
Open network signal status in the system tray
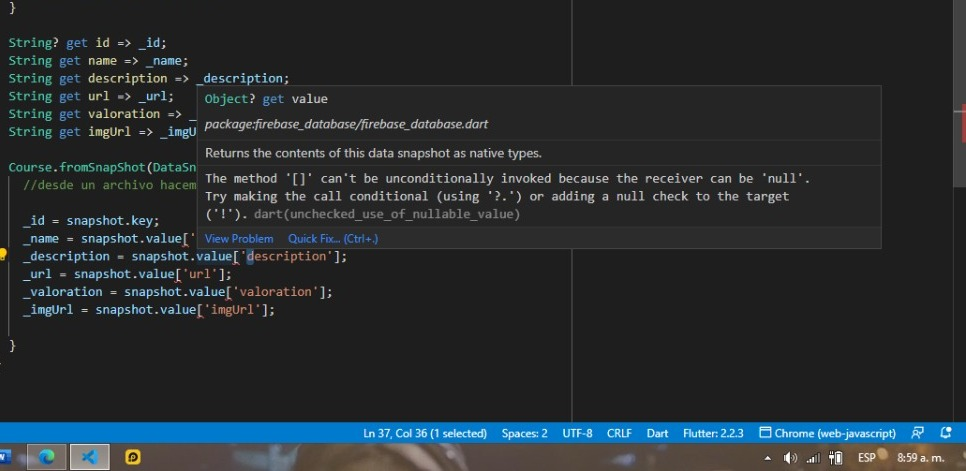(x=813, y=458)
